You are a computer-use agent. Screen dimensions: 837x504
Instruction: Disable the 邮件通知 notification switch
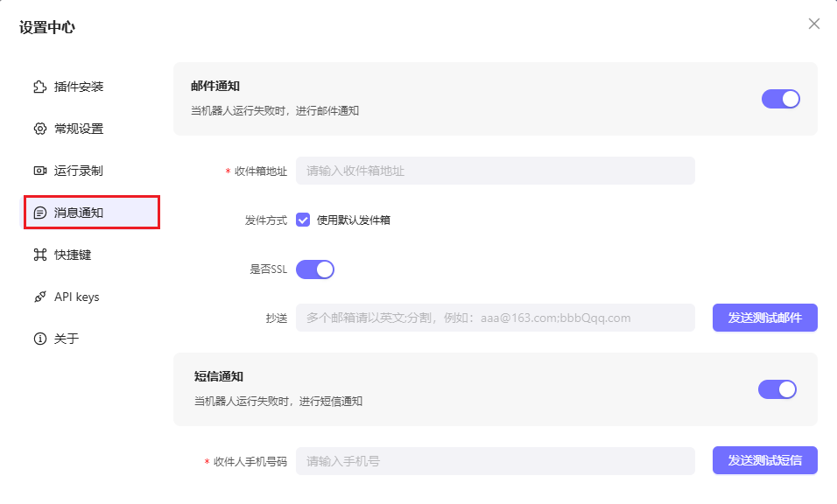pyautogui.click(x=780, y=99)
